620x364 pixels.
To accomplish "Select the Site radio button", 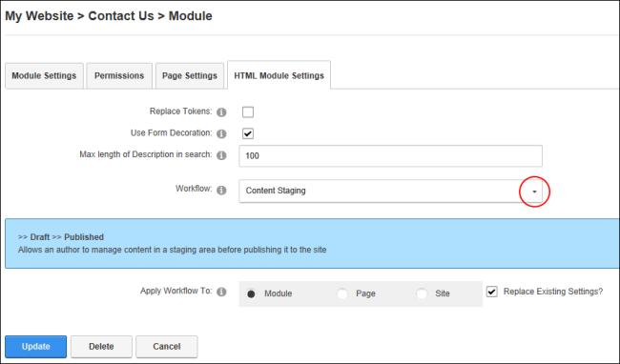I will pyautogui.click(x=422, y=294).
